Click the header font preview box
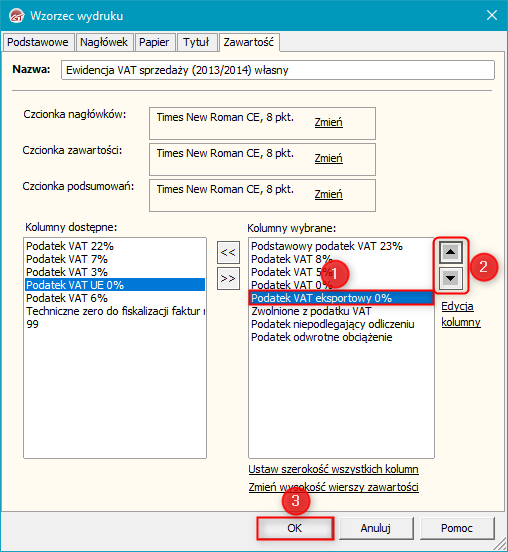This screenshot has width=508, height=552. tap(262, 123)
